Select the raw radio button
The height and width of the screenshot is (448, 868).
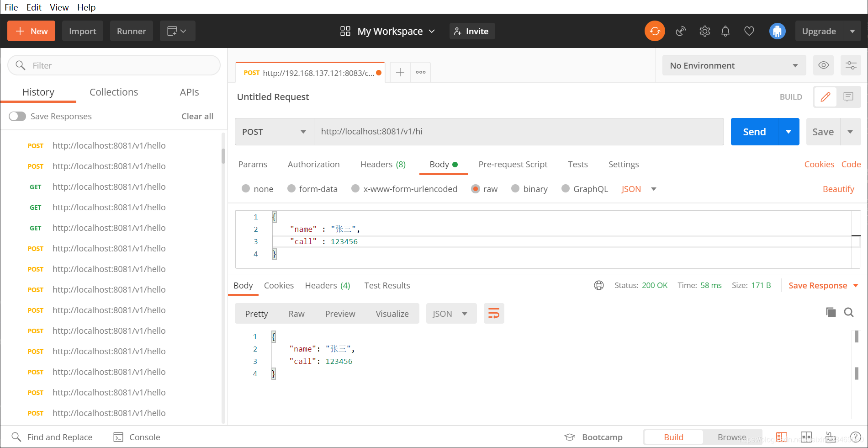(476, 189)
